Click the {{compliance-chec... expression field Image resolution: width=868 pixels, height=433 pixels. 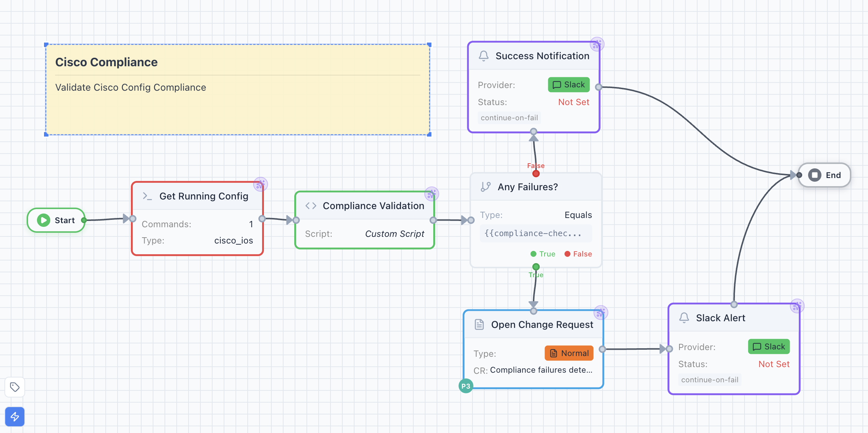click(536, 233)
